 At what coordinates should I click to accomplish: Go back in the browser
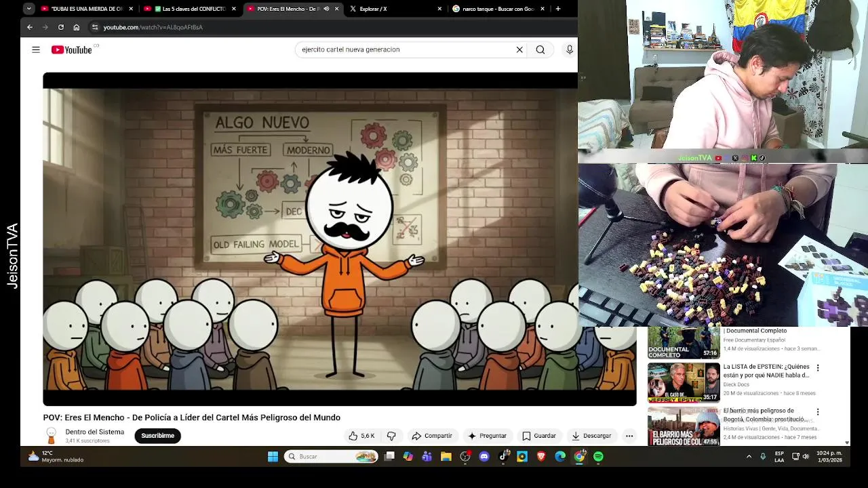click(30, 27)
